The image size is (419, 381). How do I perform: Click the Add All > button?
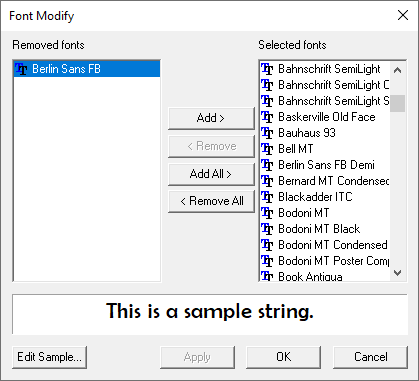(211, 174)
